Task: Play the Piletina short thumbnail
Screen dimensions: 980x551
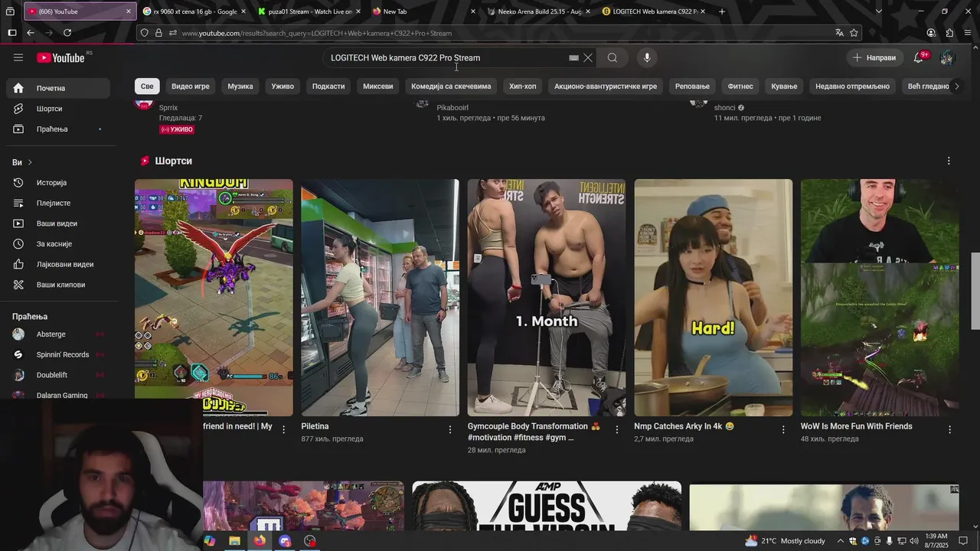Action: pyautogui.click(x=380, y=298)
